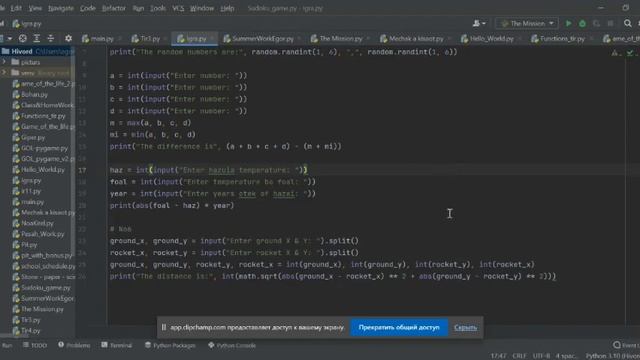This screenshot has width=640, height=360.
Task: Open Sudoku_game.py in project tree
Action: point(45,288)
